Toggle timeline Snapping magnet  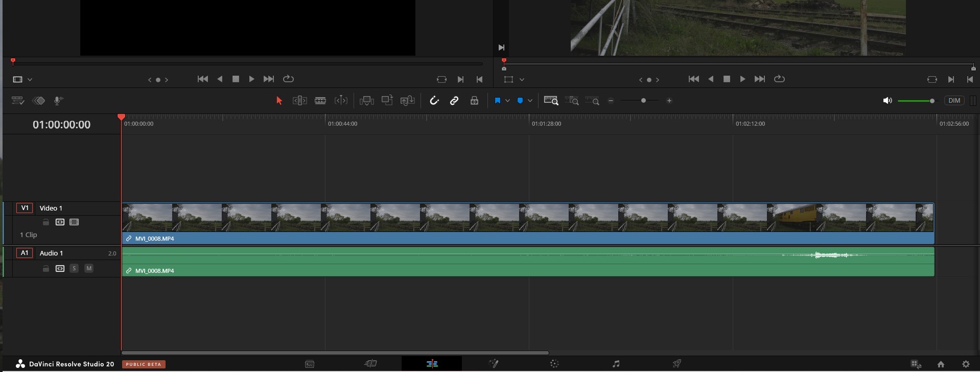tap(434, 101)
